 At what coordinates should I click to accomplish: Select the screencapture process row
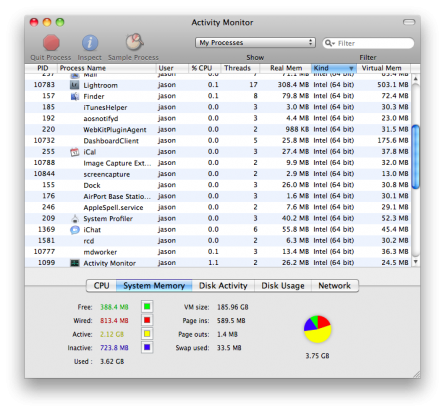[218, 174]
